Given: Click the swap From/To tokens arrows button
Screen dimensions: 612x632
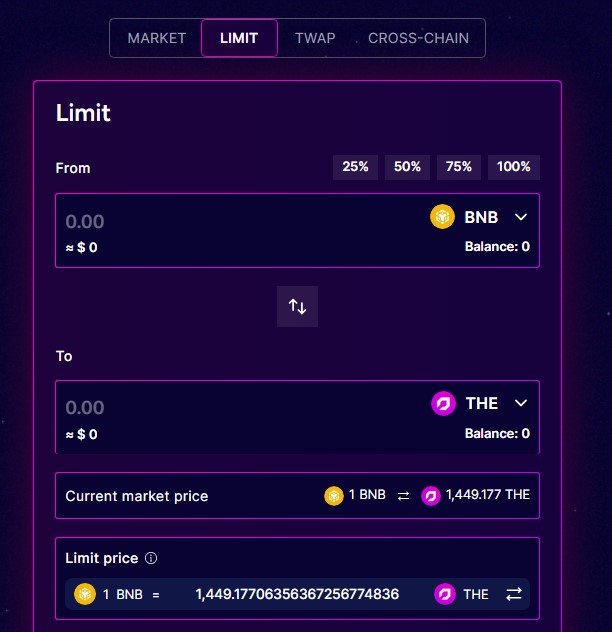Looking at the screenshot, I should [297, 306].
